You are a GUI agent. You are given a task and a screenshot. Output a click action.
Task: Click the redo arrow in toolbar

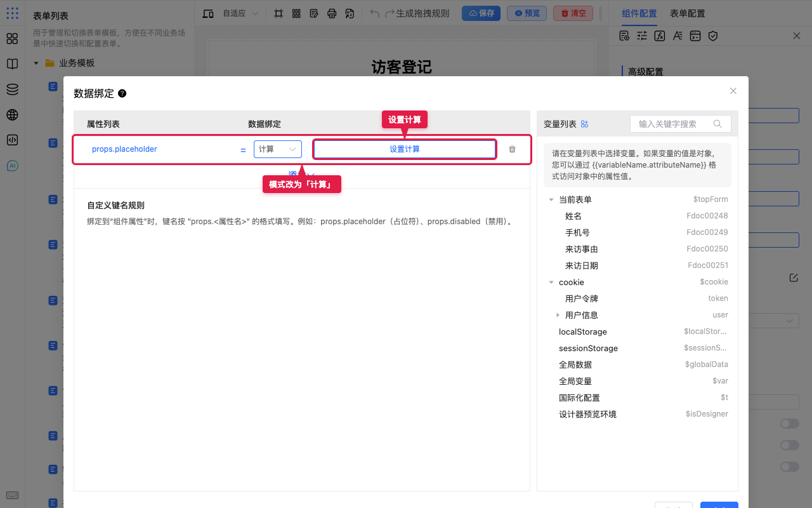coord(390,13)
